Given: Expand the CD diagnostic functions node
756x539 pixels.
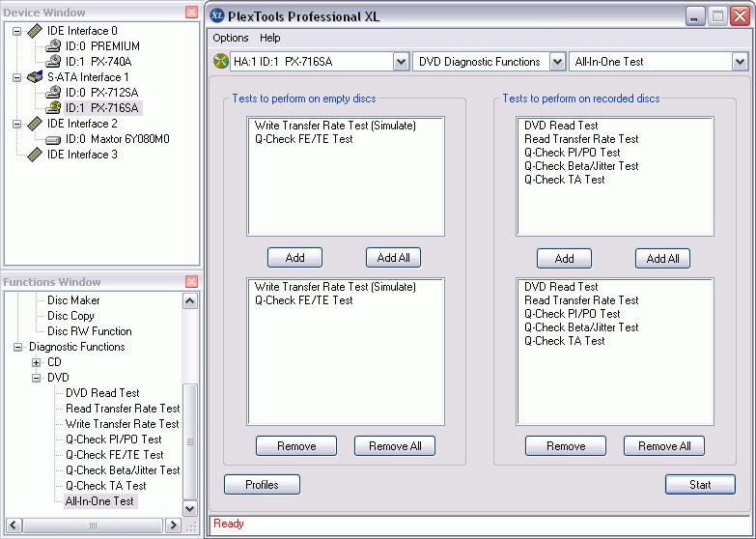Looking at the screenshot, I should click(x=36, y=362).
